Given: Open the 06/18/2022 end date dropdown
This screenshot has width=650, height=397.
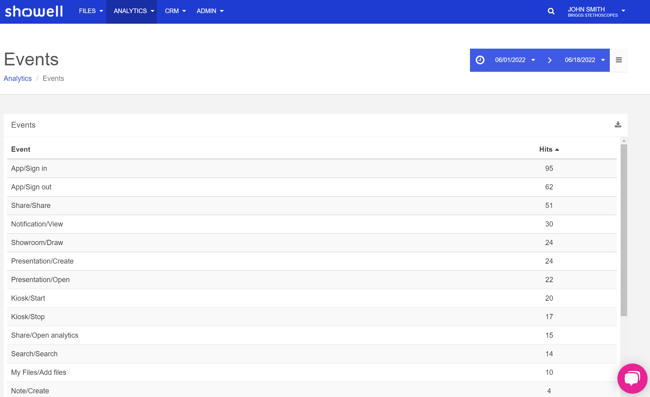Looking at the screenshot, I should pyautogui.click(x=585, y=60).
